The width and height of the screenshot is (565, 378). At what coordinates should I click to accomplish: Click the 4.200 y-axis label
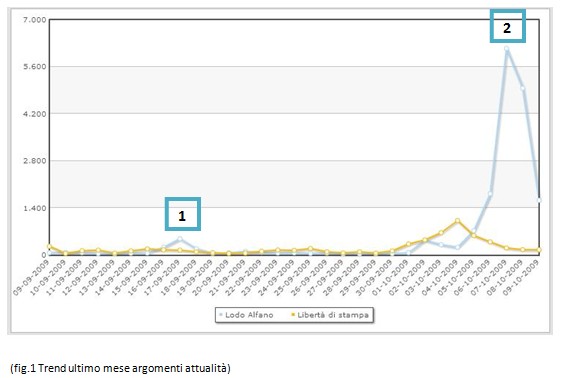(x=35, y=114)
